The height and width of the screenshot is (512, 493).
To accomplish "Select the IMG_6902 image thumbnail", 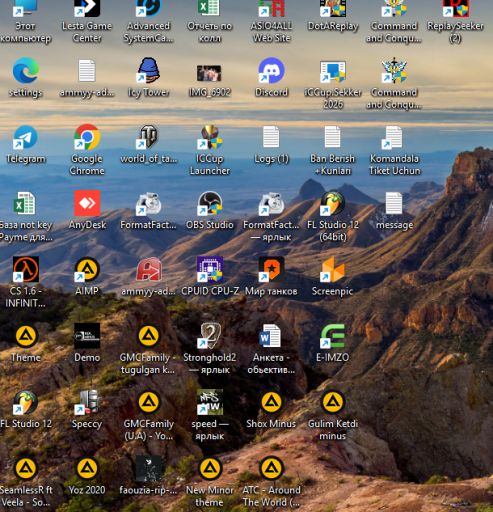I will coord(209,73).
